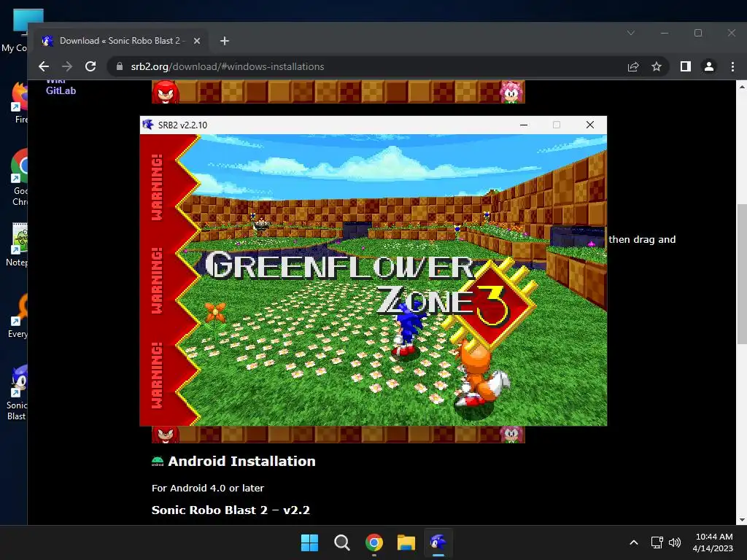
Task: Open Windows Search from taskbar
Action: tap(341, 542)
